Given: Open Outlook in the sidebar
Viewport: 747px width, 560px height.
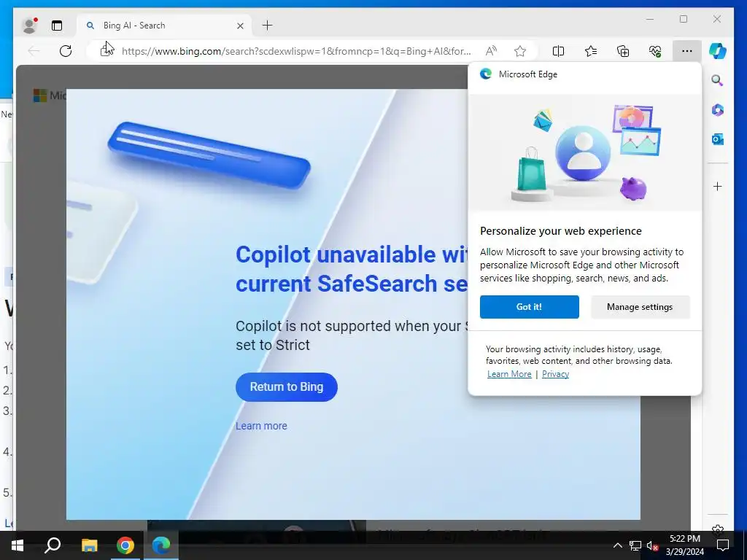Looking at the screenshot, I should (718, 139).
